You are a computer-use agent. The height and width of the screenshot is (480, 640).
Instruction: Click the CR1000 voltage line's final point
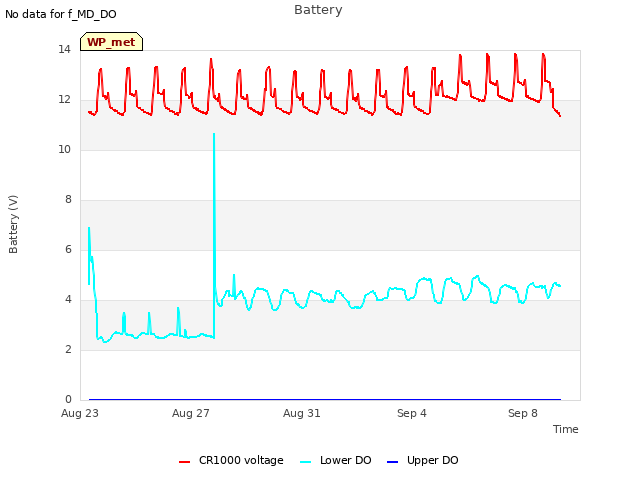point(560,116)
